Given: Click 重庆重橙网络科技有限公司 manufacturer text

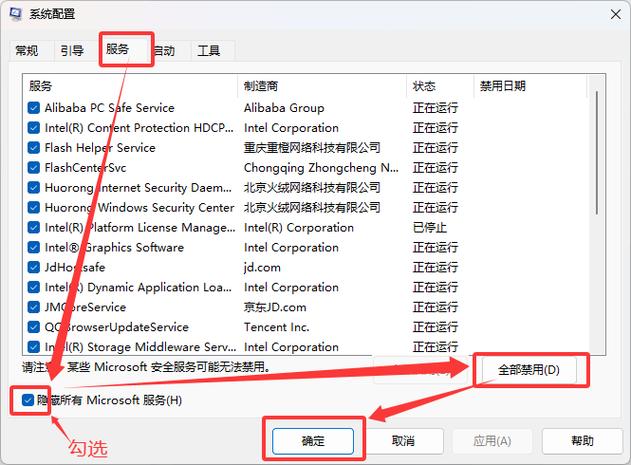Looking at the screenshot, I should [312, 148].
